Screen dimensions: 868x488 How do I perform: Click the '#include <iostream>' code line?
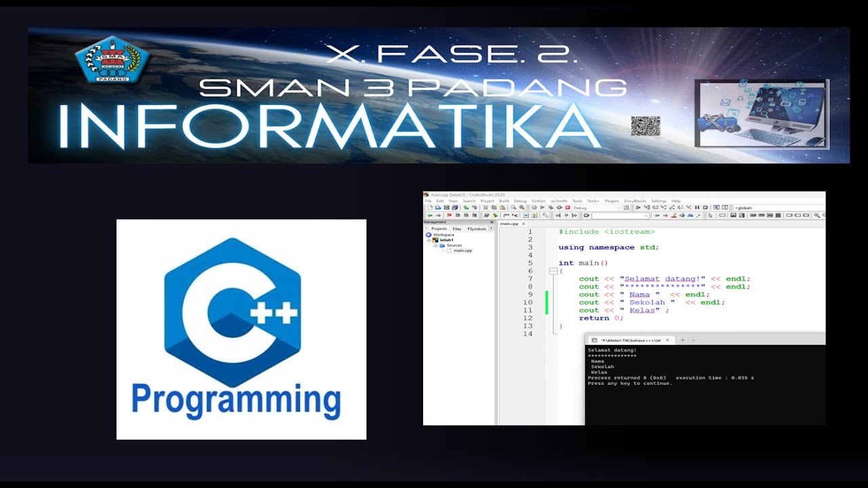(x=607, y=232)
